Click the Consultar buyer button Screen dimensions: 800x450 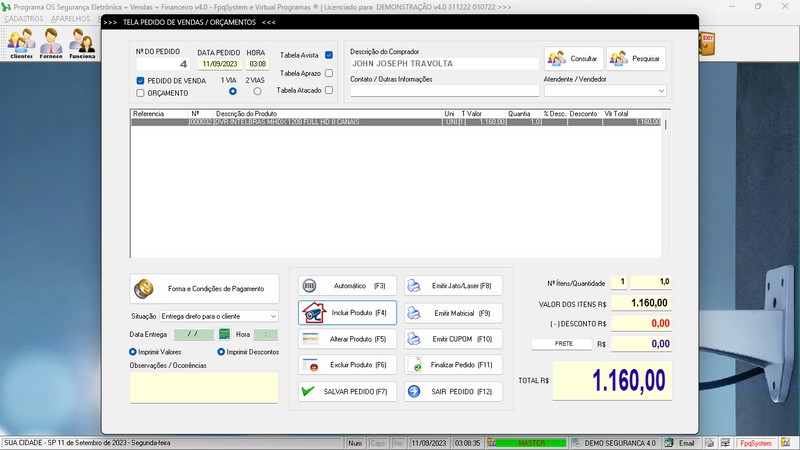[574, 59]
